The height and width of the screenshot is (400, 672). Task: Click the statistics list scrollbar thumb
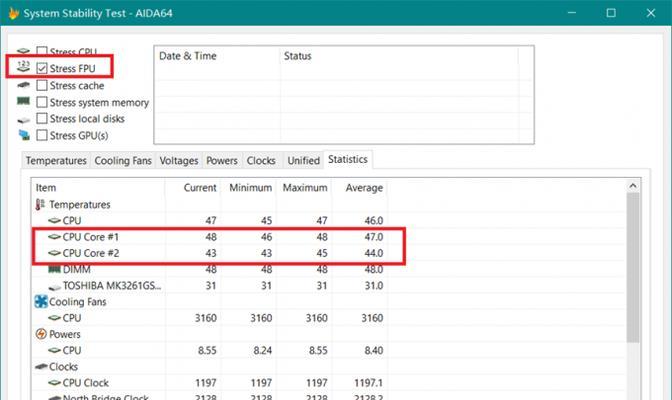(x=633, y=268)
